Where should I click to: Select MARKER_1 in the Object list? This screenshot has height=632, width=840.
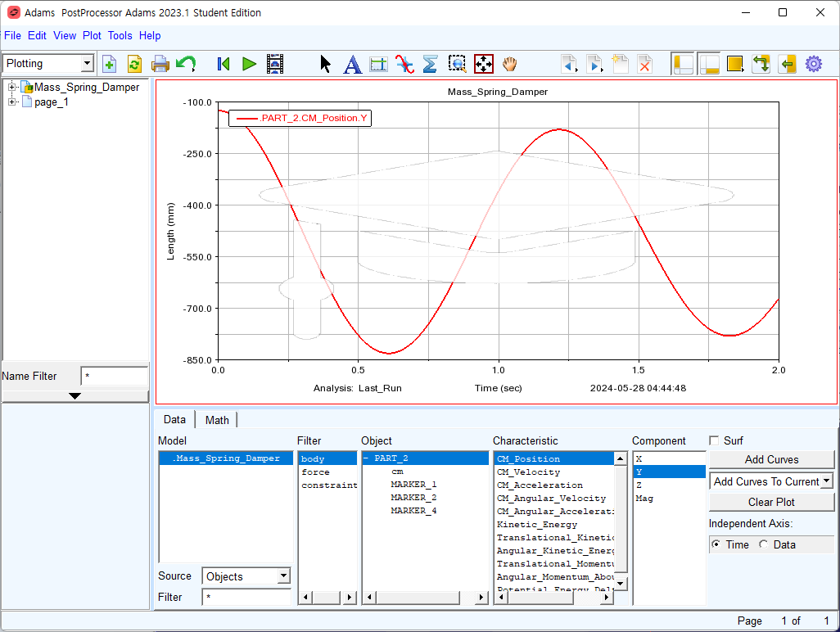413,485
